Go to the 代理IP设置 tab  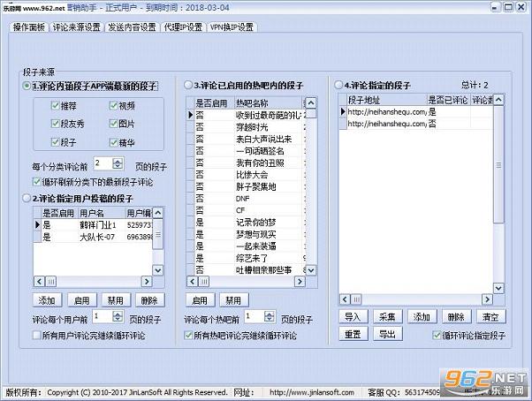(x=183, y=27)
